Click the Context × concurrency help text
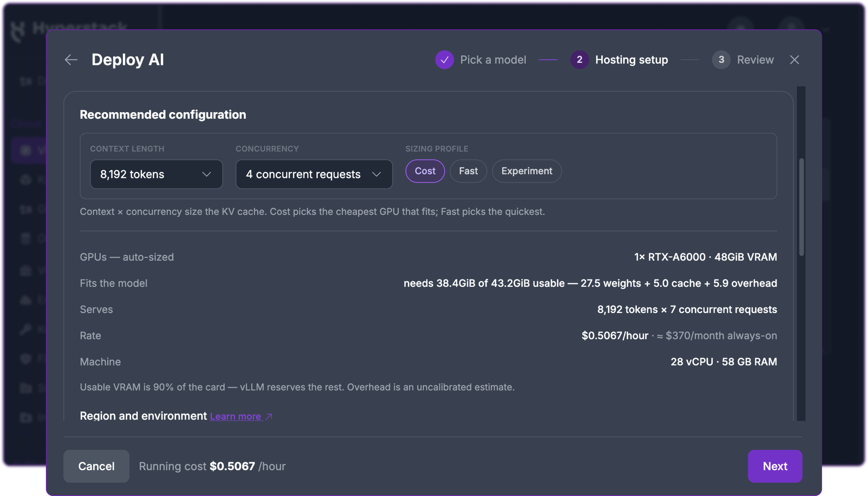 click(312, 212)
